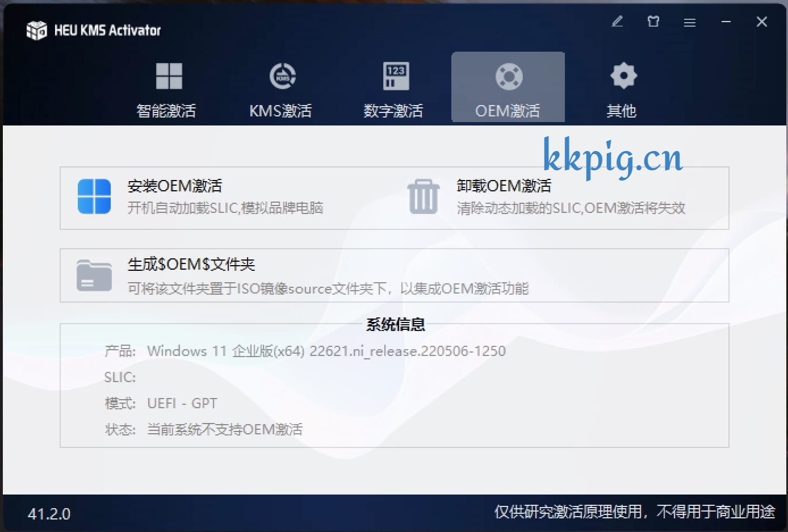Open the hamburger menu icon

click(x=690, y=23)
